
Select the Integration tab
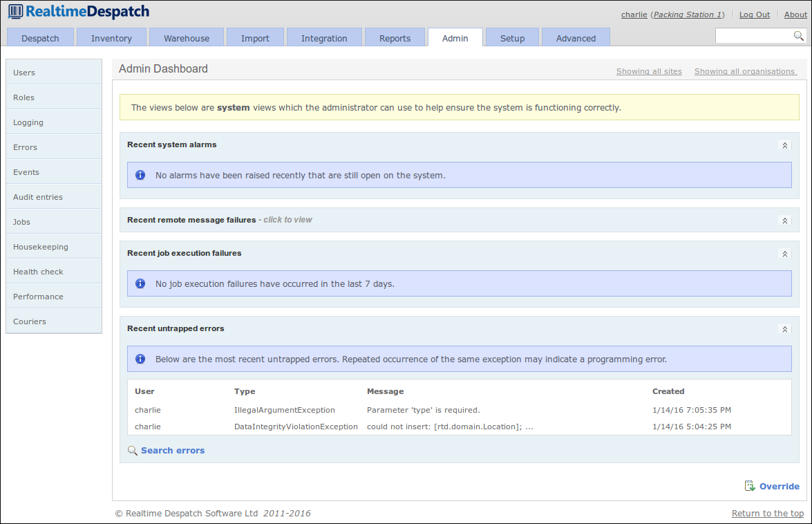pyautogui.click(x=324, y=38)
